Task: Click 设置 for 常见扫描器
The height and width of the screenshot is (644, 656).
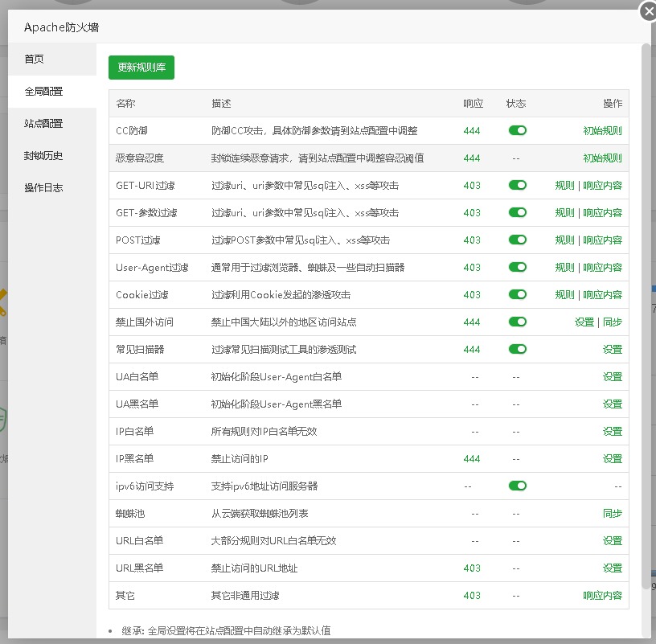Action: [613, 350]
